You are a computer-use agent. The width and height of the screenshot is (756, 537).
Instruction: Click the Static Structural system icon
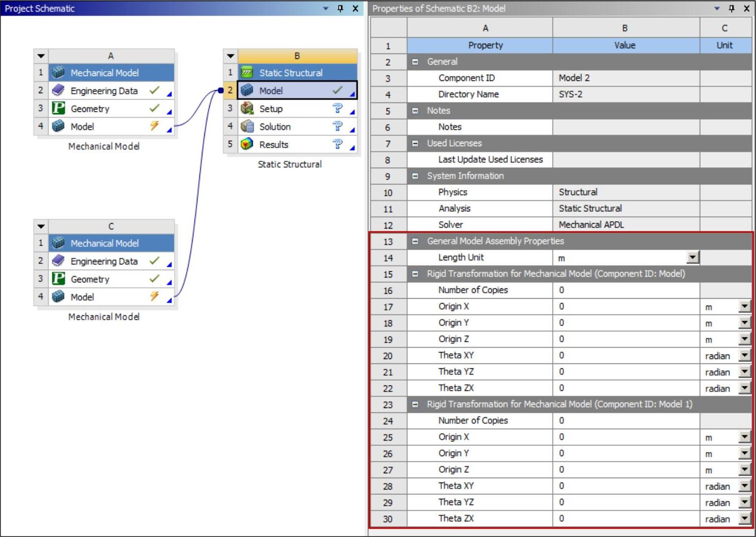(247, 73)
